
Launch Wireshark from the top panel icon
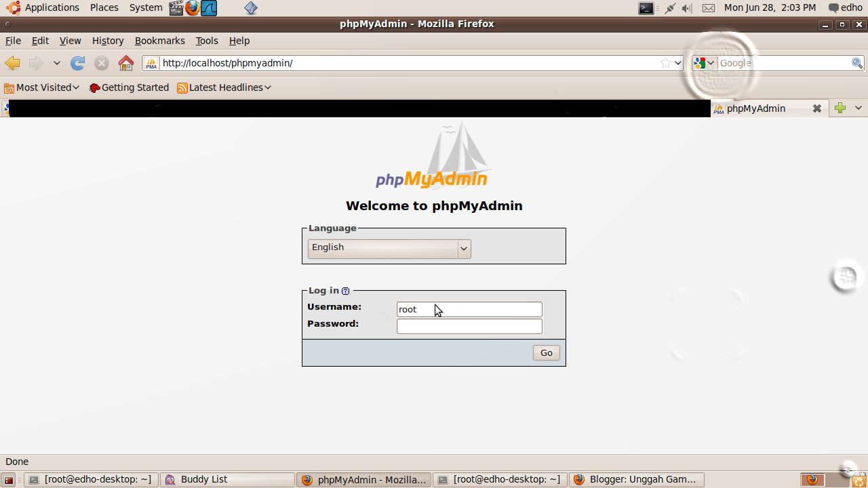(209, 8)
